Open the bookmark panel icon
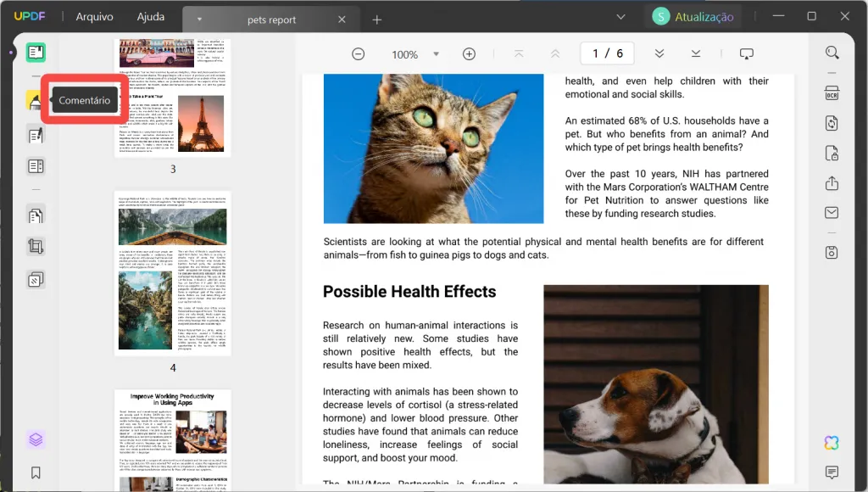The height and width of the screenshot is (492, 868). tap(36, 472)
